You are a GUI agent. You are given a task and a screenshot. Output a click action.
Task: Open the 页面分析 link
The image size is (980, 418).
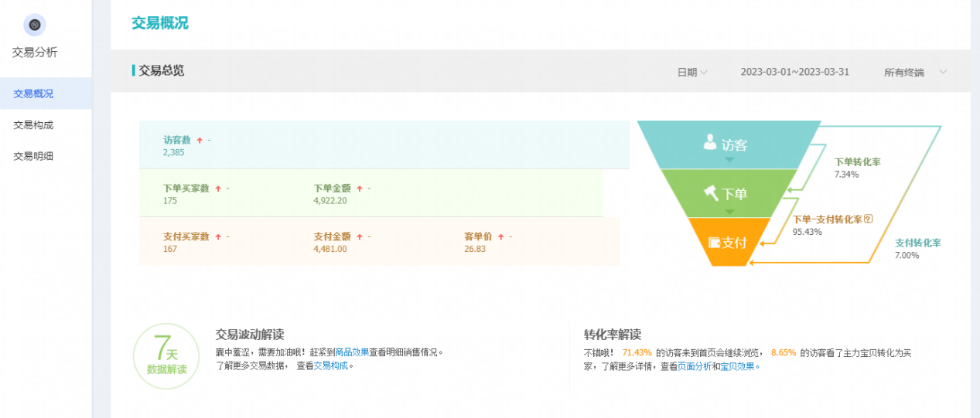[x=694, y=366]
